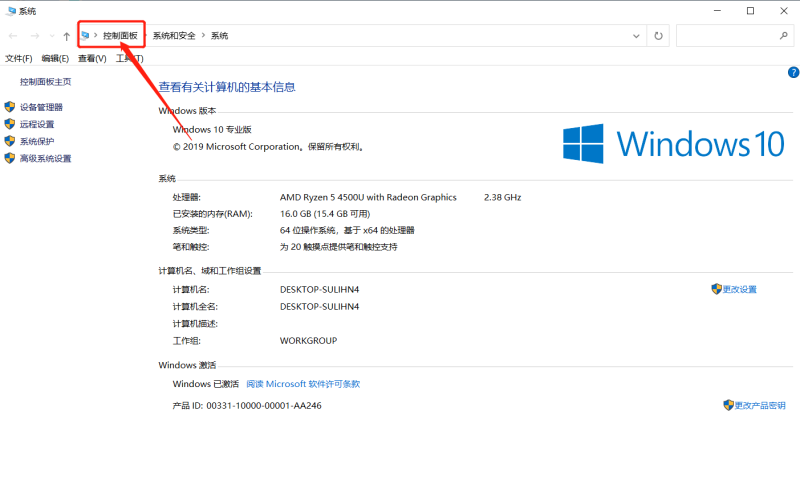This screenshot has height=483, width=800.
Task: Click the Windows 10 logo
Action: click(x=673, y=143)
